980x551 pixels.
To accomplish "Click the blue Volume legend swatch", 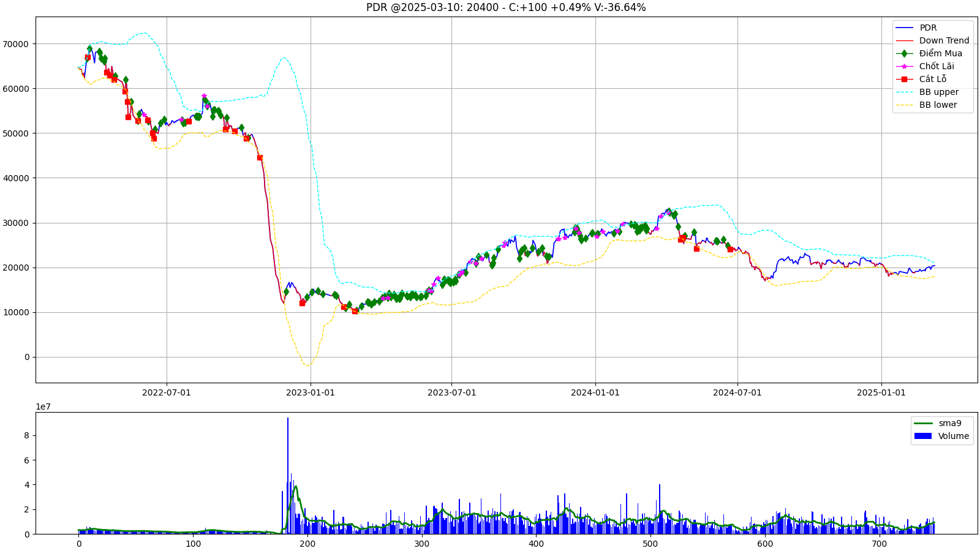I will (x=922, y=436).
